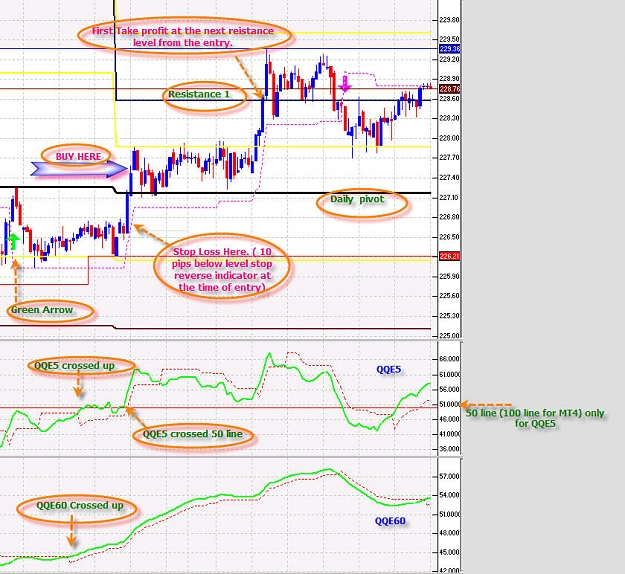Click the 228.30 price axis label
Viewport: 625px width, 574px height.
tap(449, 118)
